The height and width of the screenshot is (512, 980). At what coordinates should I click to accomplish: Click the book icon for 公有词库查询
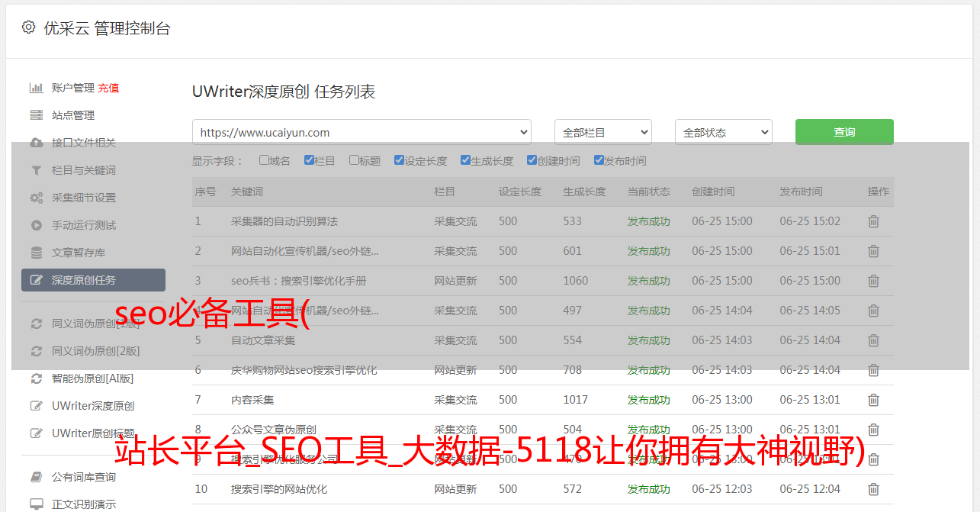pos(36,477)
